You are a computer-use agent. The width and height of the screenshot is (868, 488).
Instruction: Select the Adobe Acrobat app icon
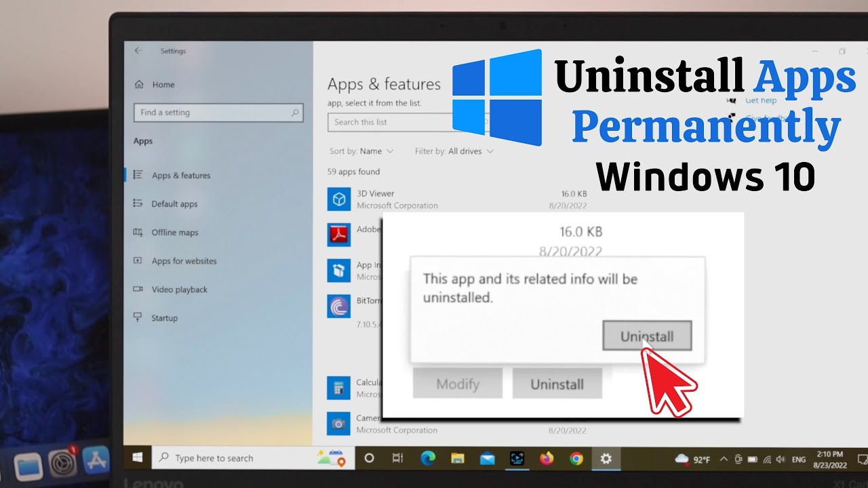click(338, 235)
